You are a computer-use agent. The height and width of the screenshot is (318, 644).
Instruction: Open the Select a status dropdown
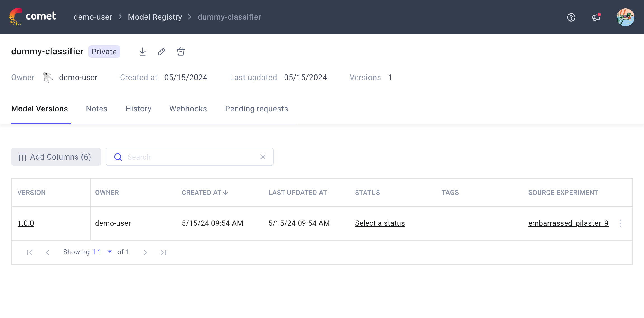click(380, 223)
